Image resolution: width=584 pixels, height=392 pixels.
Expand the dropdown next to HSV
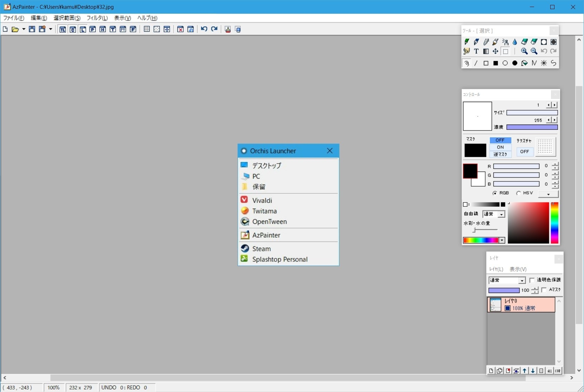[x=548, y=194]
